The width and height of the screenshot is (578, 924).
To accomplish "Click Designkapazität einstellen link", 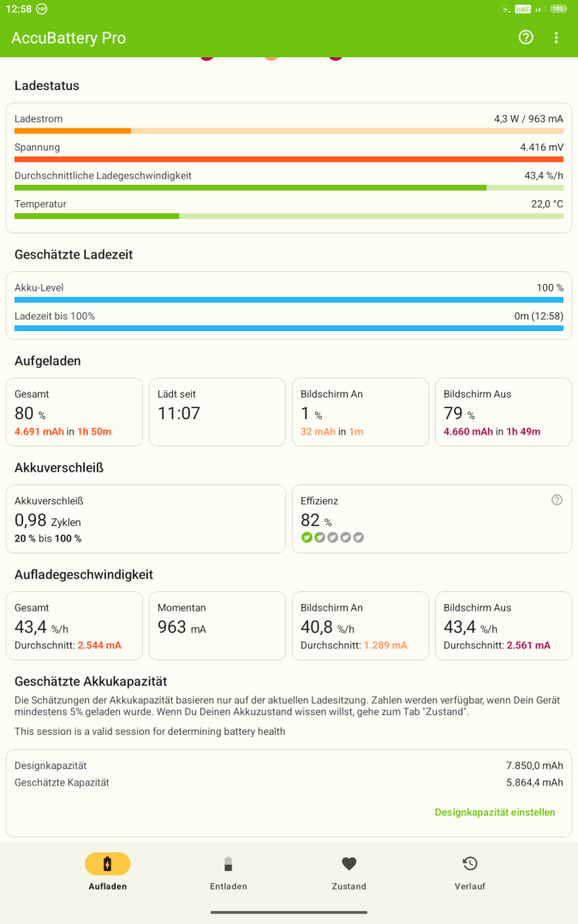I will (495, 812).
